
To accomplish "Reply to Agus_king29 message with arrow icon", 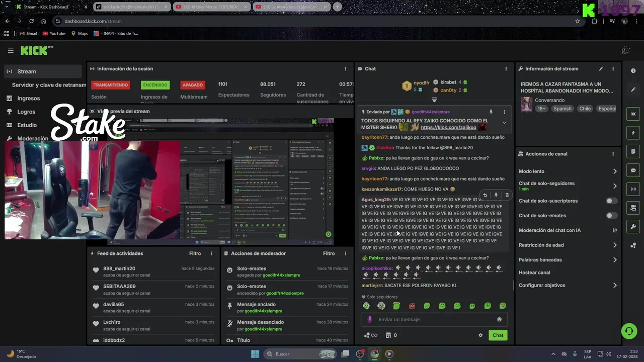I will (x=485, y=195).
